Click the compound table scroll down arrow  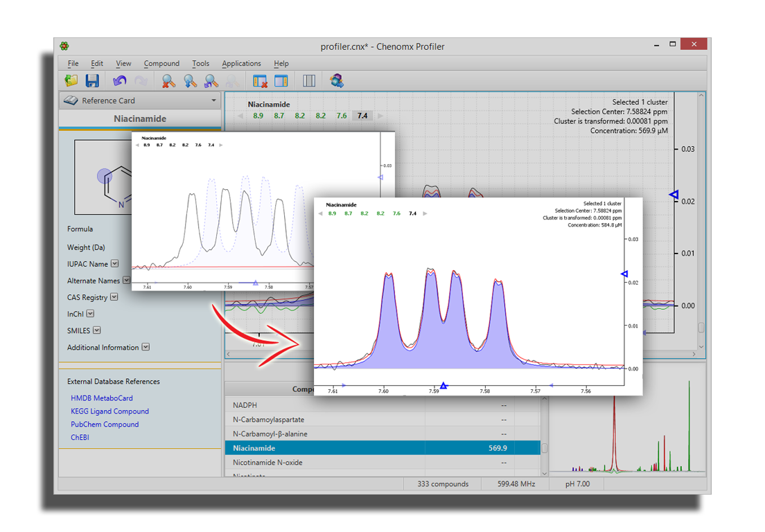click(x=545, y=473)
